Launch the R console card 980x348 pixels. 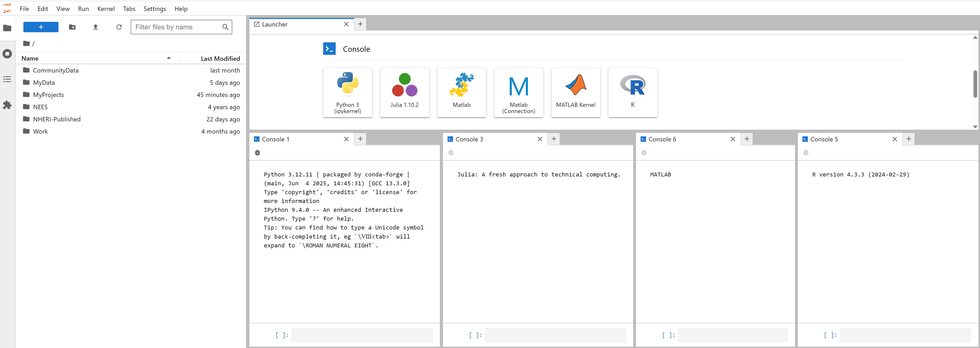point(632,92)
